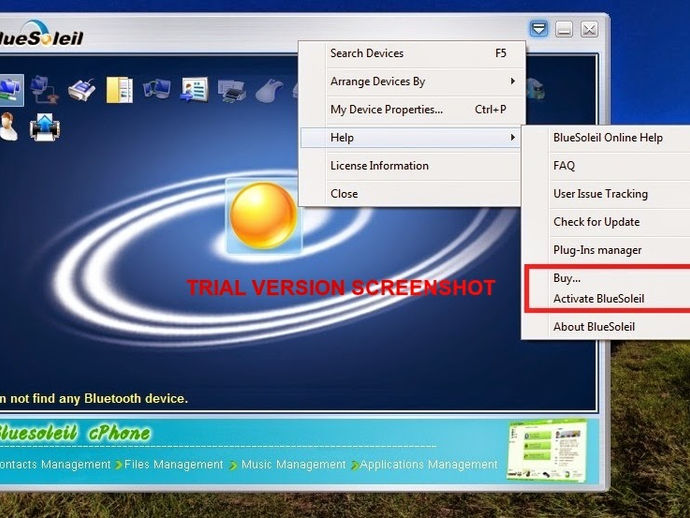Click Check for Update
Screen dimensions: 690x518
(x=608, y=222)
